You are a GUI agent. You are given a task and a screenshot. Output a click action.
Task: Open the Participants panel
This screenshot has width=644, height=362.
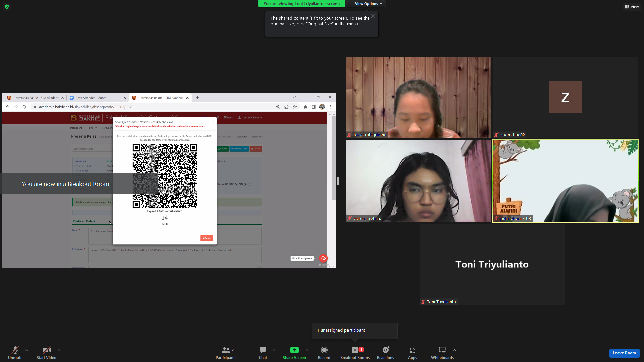click(x=226, y=353)
